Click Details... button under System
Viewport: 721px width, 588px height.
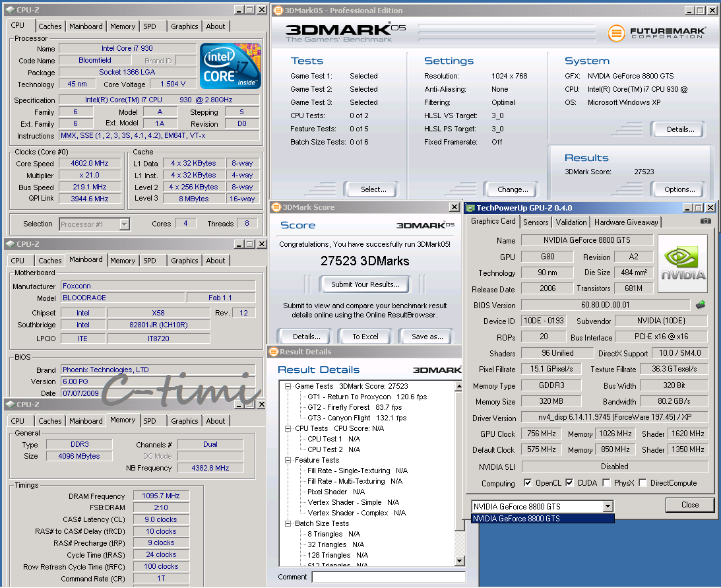[680, 130]
